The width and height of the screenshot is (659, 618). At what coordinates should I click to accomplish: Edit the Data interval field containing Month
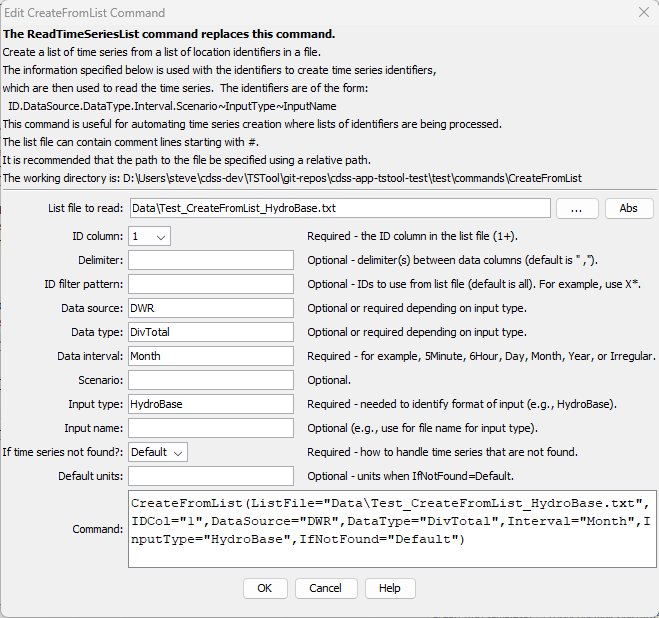point(211,356)
